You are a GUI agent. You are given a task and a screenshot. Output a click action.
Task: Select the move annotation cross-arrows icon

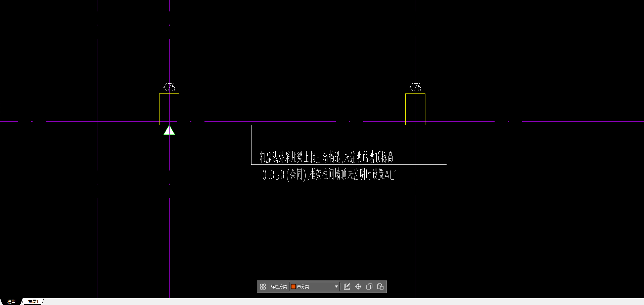coord(358,287)
